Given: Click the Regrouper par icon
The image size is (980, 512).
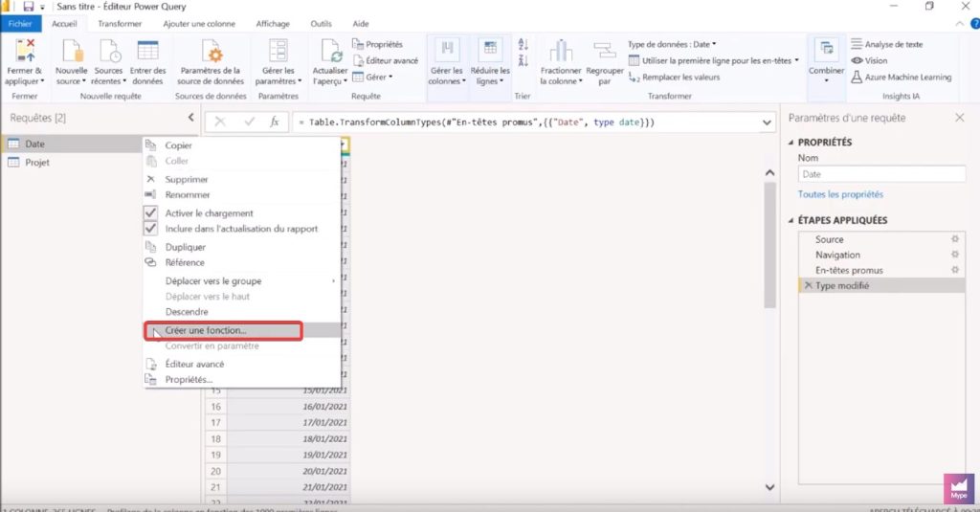Looking at the screenshot, I should pyautogui.click(x=605, y=51).
